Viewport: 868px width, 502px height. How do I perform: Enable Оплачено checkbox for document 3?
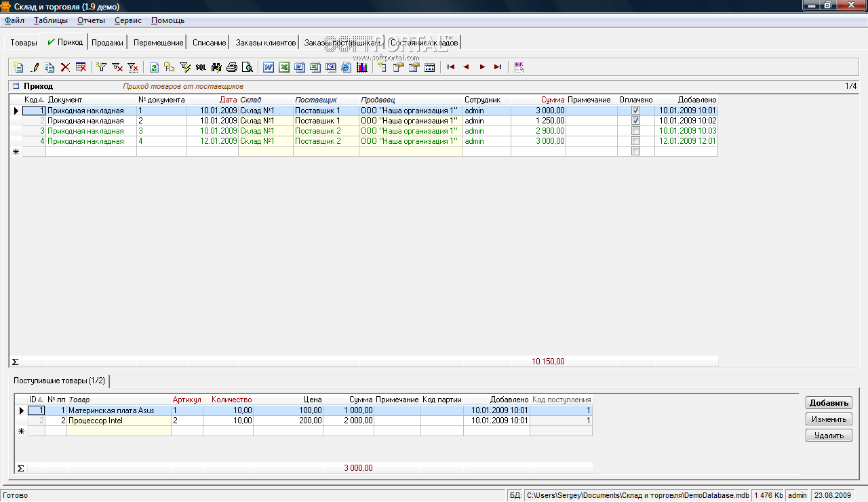[x=635, y=131]
